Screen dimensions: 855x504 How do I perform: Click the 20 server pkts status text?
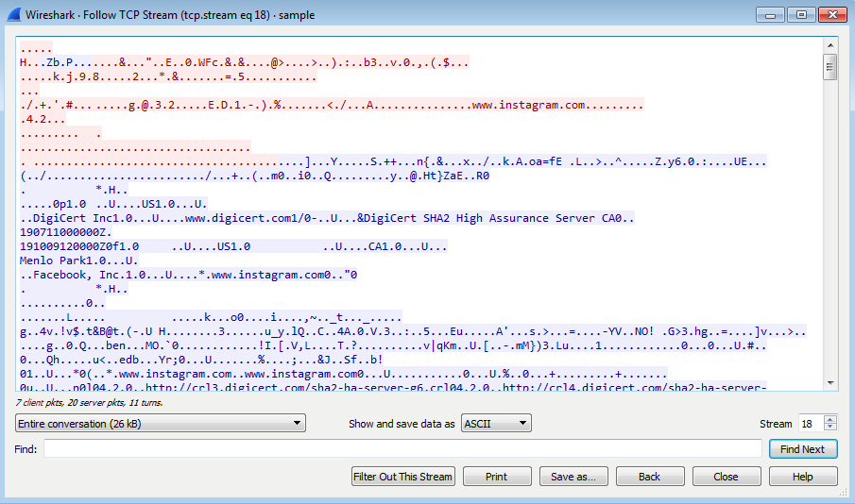click(94, 403)
